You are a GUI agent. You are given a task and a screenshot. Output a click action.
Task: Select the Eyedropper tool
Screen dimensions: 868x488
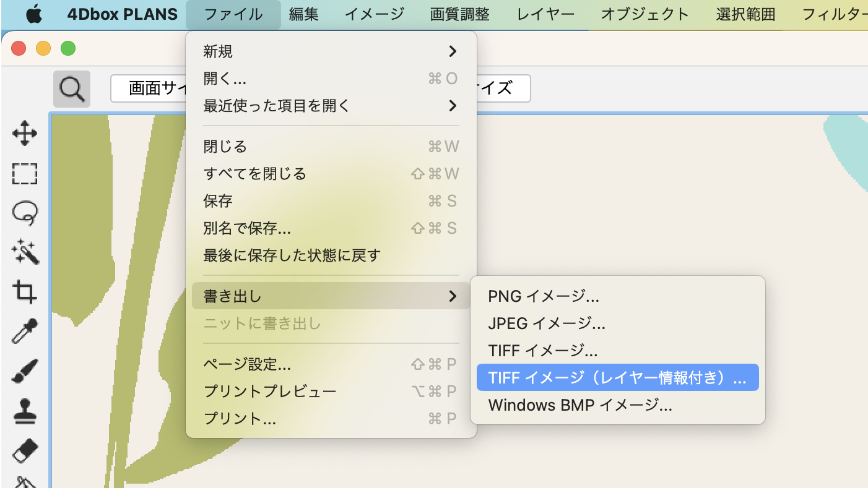[x=25, y=332]
